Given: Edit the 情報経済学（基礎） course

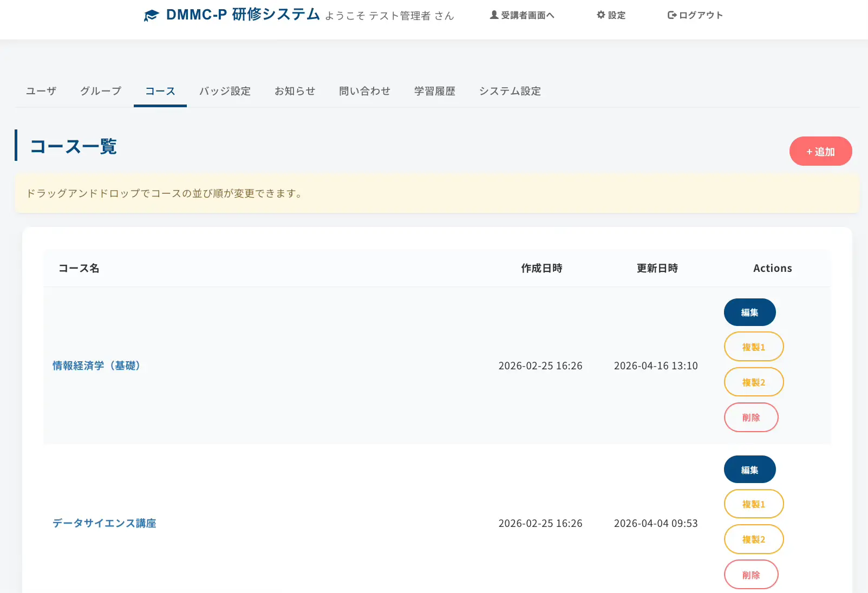Looking at the screenshot, I should [x=749, y=312].
